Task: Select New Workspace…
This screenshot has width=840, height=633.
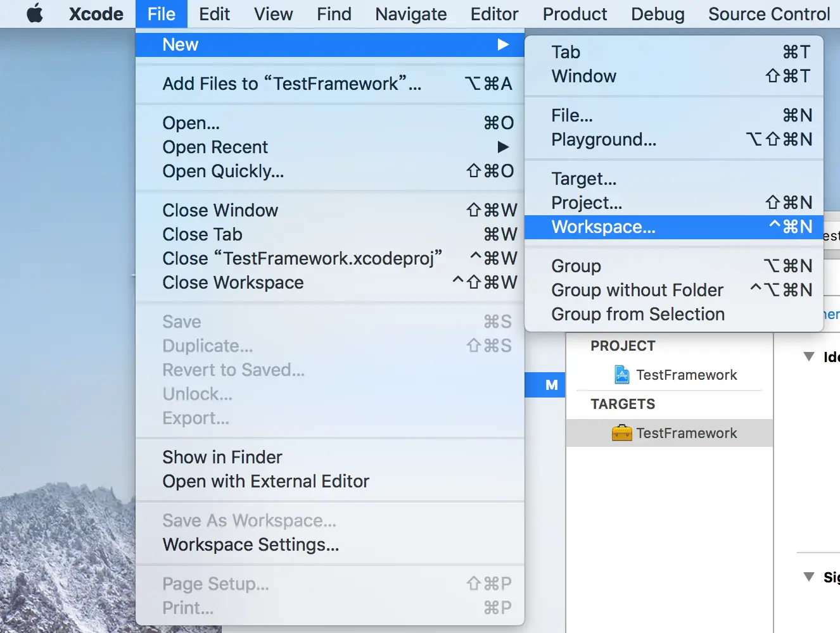Action: pos(674,227)
